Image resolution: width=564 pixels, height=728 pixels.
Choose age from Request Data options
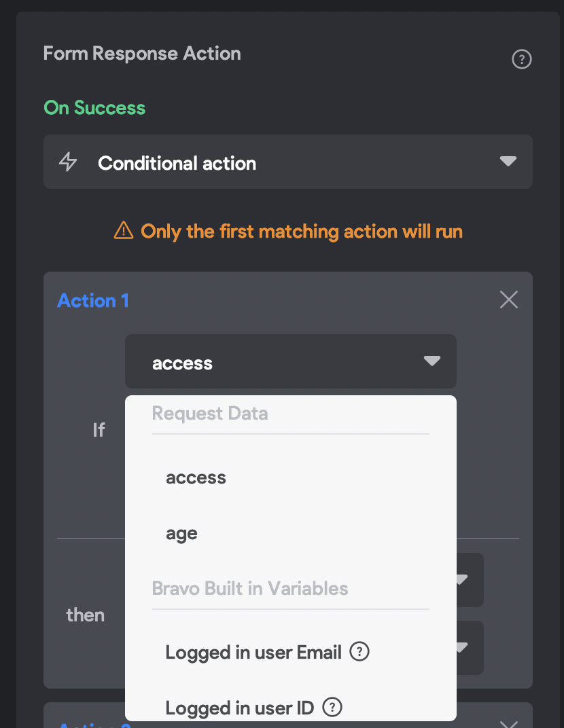(x=181, y=534)
